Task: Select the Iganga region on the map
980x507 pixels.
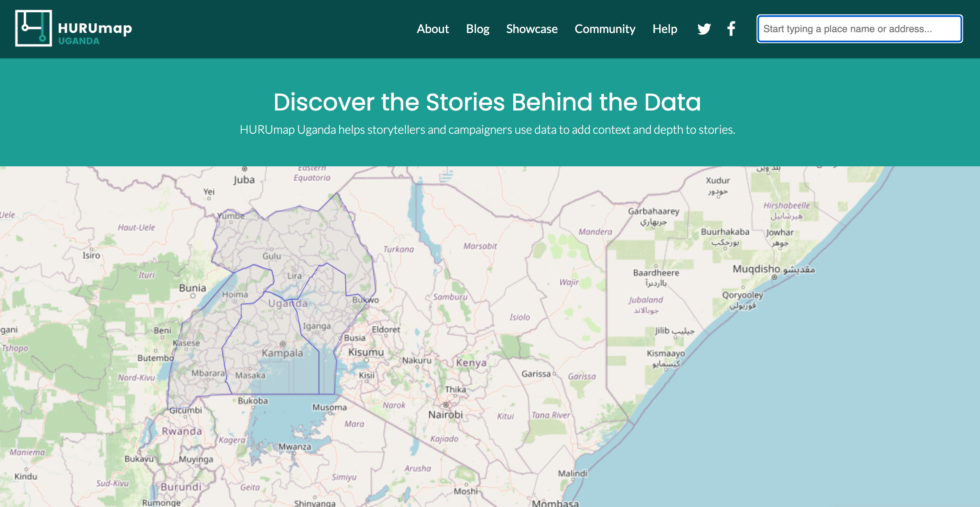Action: pos(317,326)
